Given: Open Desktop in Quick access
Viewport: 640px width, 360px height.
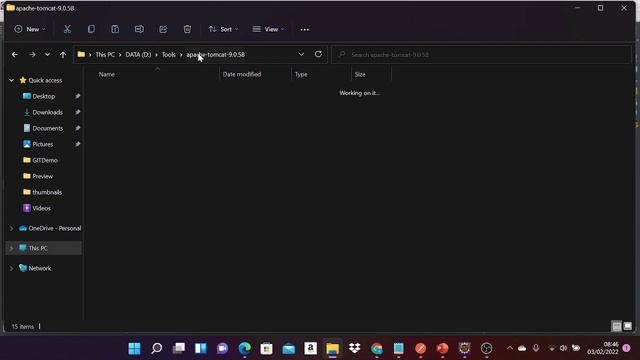Looking at the screenshot, I should [x=44, y=96].
